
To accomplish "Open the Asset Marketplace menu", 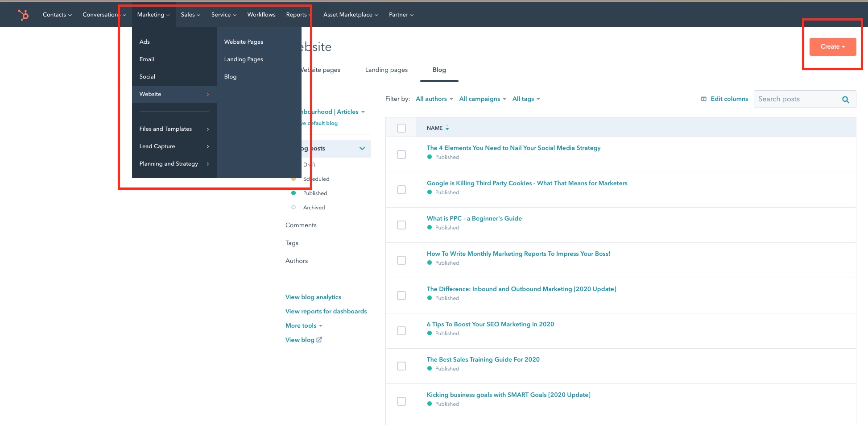I will [x=351, y=15].
